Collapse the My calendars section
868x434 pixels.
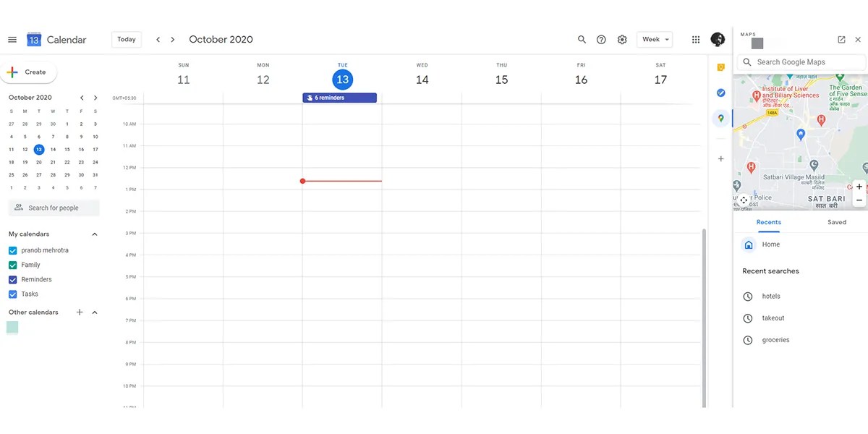click(x=94, y=234)
